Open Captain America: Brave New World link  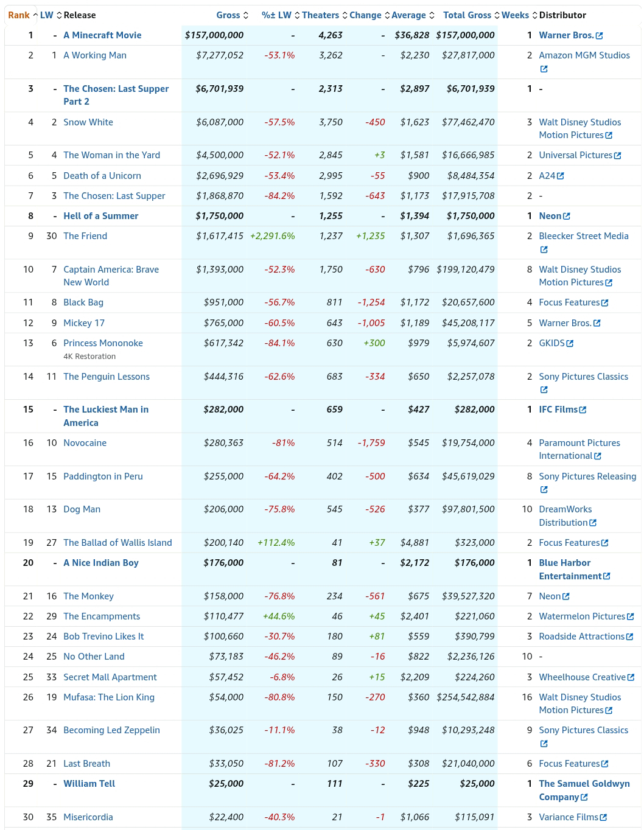click(x=111, y=276)
